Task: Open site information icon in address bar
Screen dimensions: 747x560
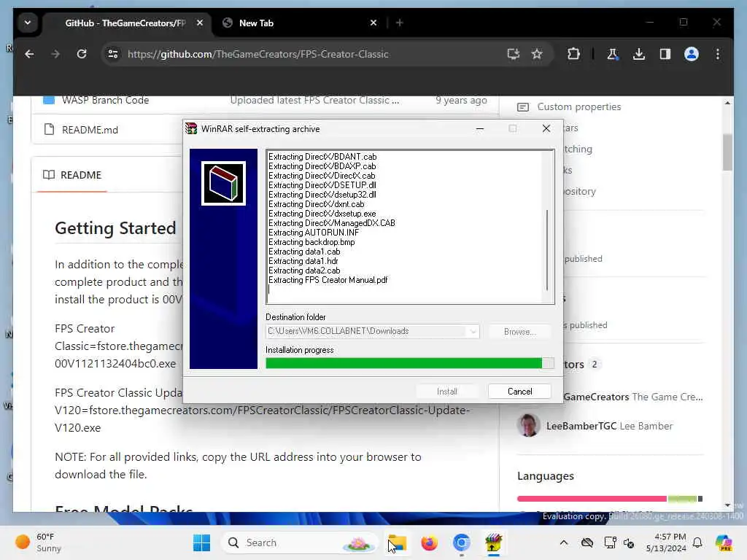Action: click(x=113, y=54)
